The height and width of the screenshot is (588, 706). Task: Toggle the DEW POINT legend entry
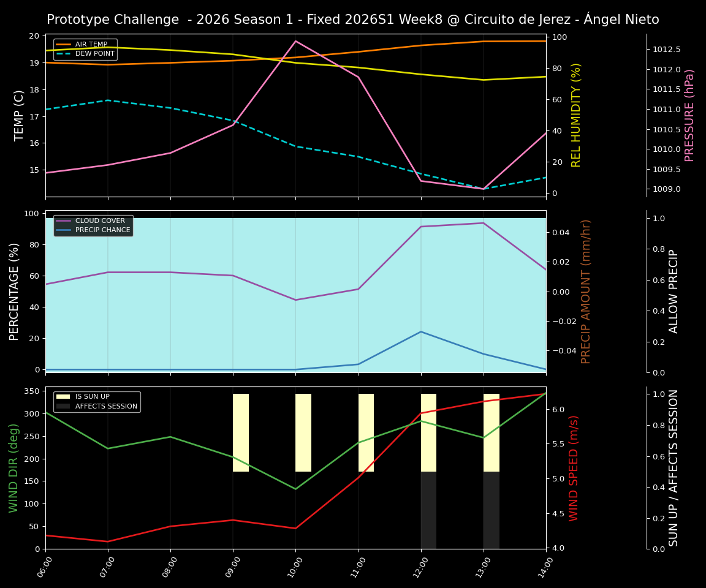82,53
